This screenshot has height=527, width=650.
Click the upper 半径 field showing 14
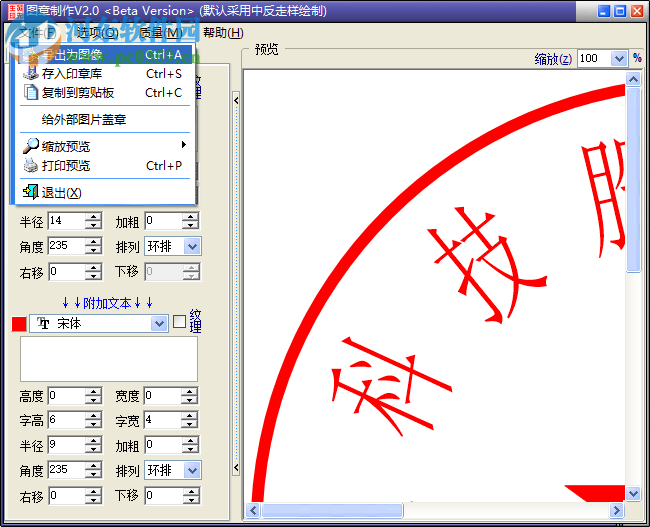pyautogui.click(x=67, y=221)
